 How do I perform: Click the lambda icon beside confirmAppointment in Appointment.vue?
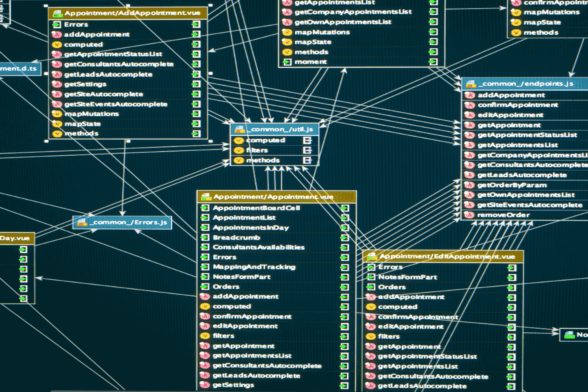tap(205, 317)
